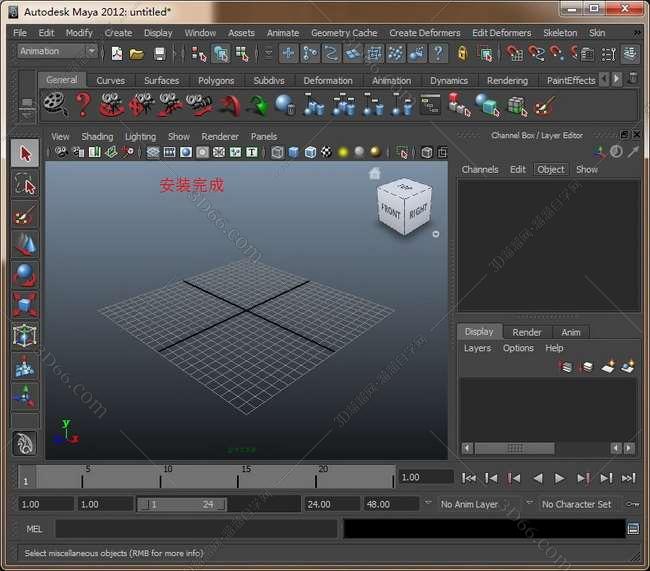Screen dimensions: 650x571
Task: Activate the Lasso select tool
Action: coord(25,185)
